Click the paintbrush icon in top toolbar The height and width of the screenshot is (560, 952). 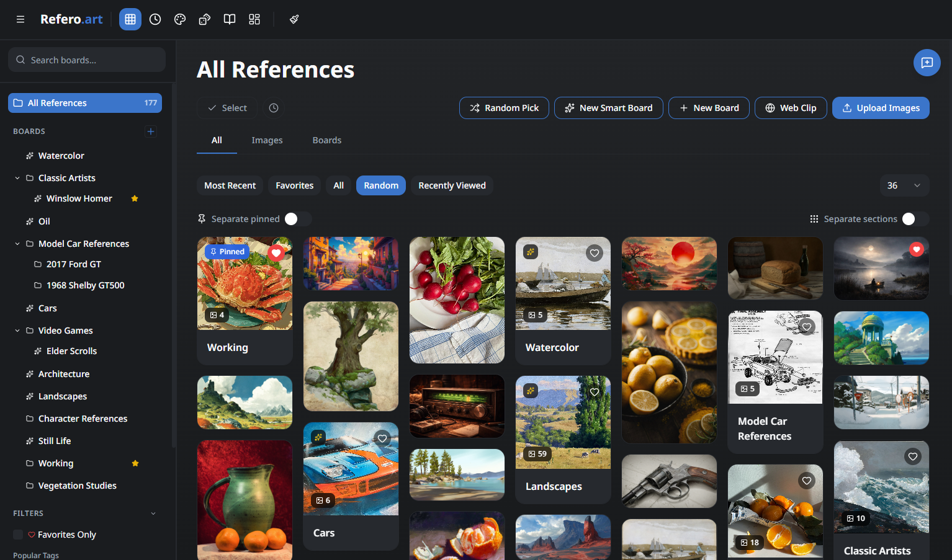pyautogui.click(x=294, y=19)
